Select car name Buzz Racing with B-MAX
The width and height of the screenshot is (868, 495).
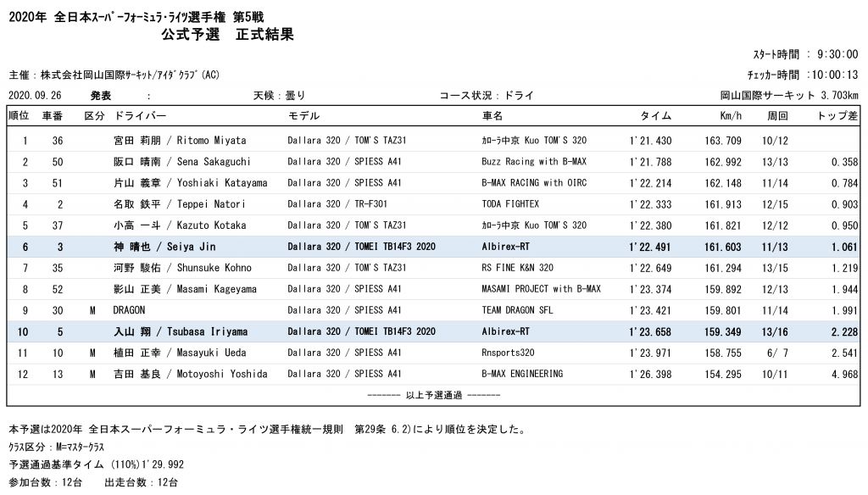(534, 162)
